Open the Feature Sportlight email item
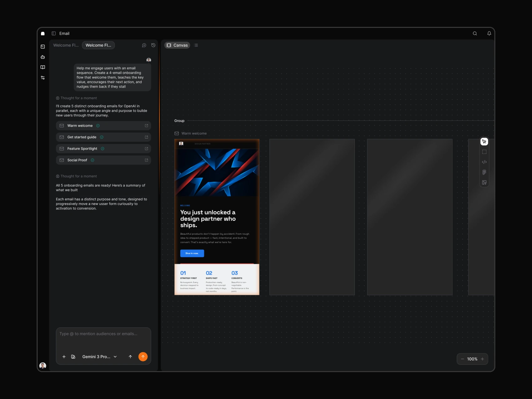This screenshot has height=399, width=532. tap(104, 149)
